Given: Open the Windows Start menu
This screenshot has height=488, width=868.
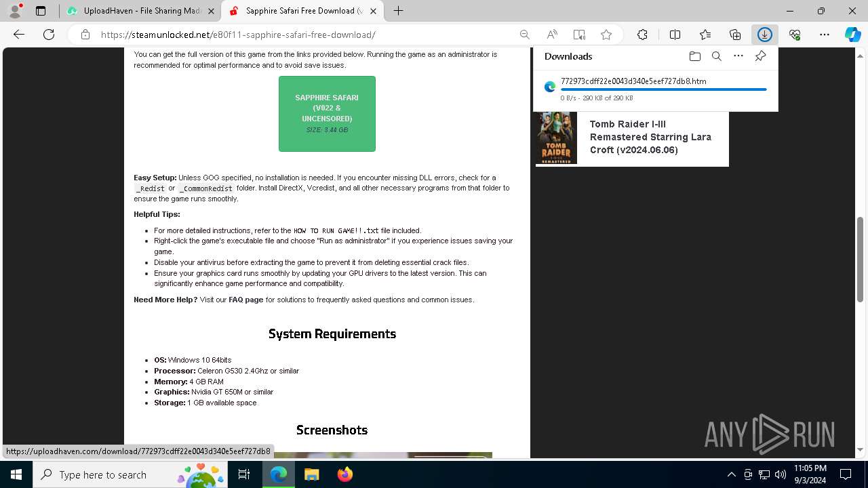Looking at the screenshot, I should click(16, 474).
